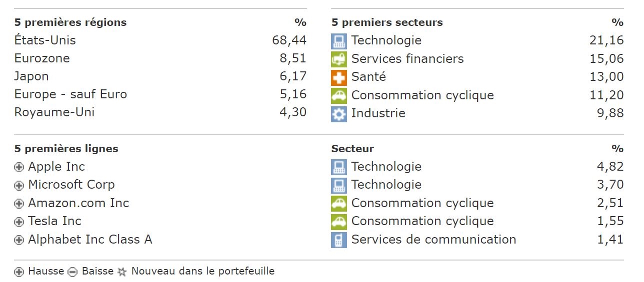Click the orange Santé cross icon
Viewport: 644px width, 282px height.
(338, 77)
